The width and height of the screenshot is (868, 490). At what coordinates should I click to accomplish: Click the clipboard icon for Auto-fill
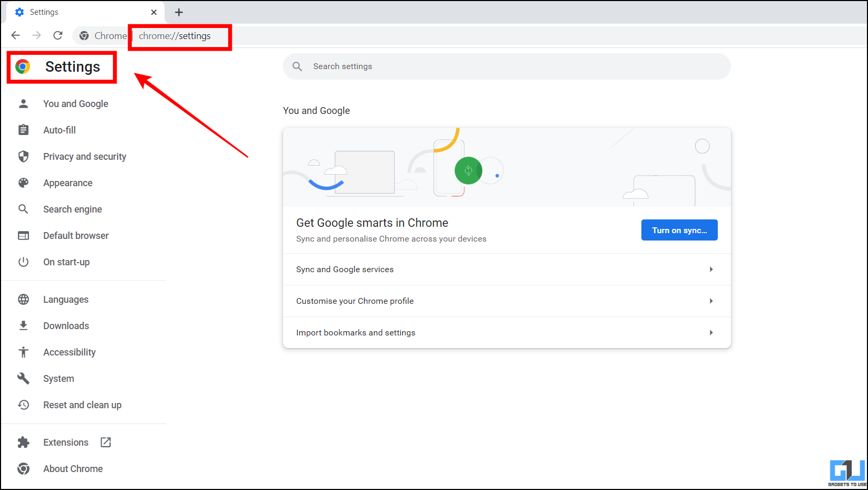point(23,130)
